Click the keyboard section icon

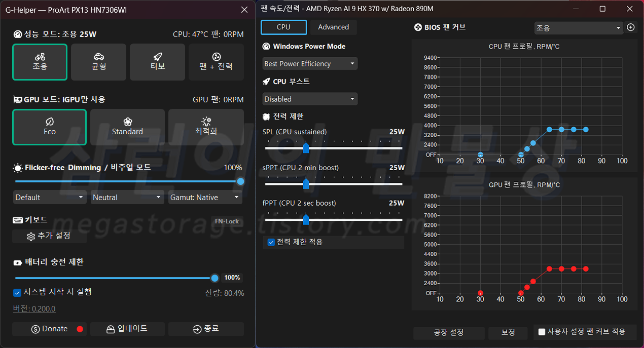click(18, 220)
